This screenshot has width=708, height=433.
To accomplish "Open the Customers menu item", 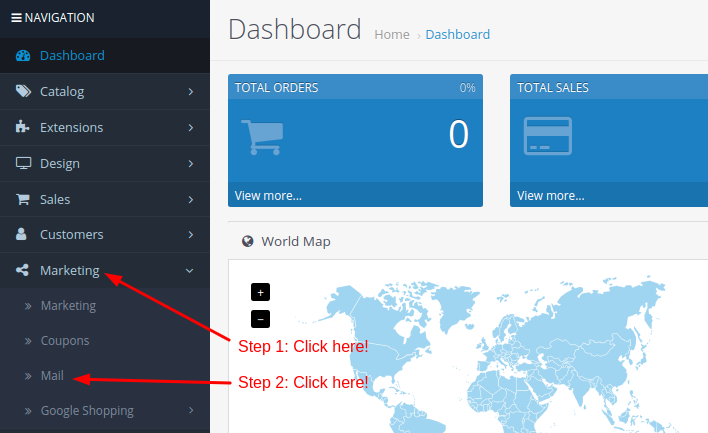I will (105, 234).
